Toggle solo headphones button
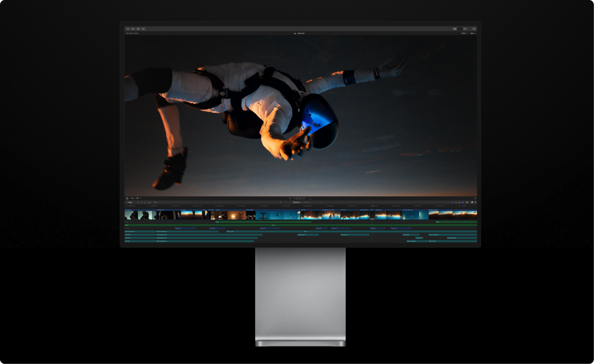This screenshot has width=594, height=364. 459,202
